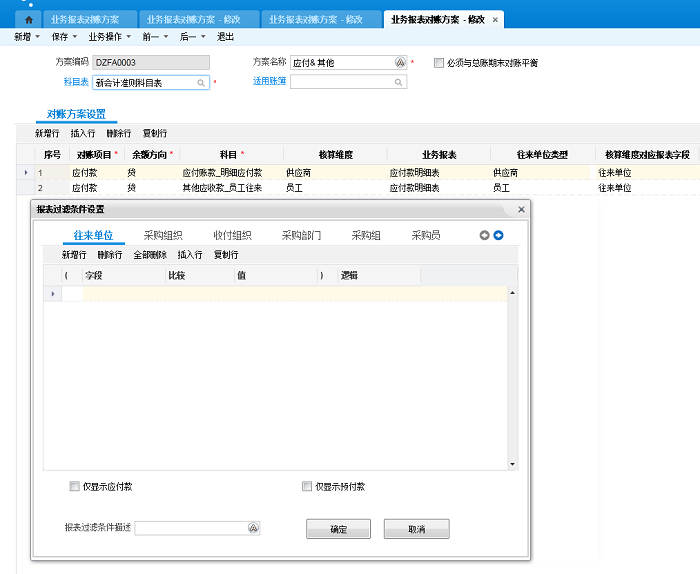Open the 新增 dropdown menu
The height and width of the screenshot is (574, 700).
[26, 36]
